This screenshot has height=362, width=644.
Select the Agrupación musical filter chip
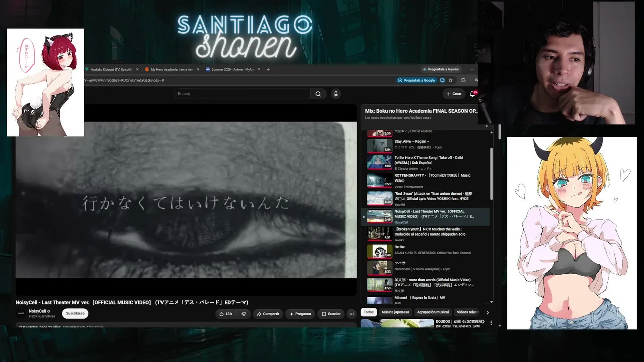[433, 312]
